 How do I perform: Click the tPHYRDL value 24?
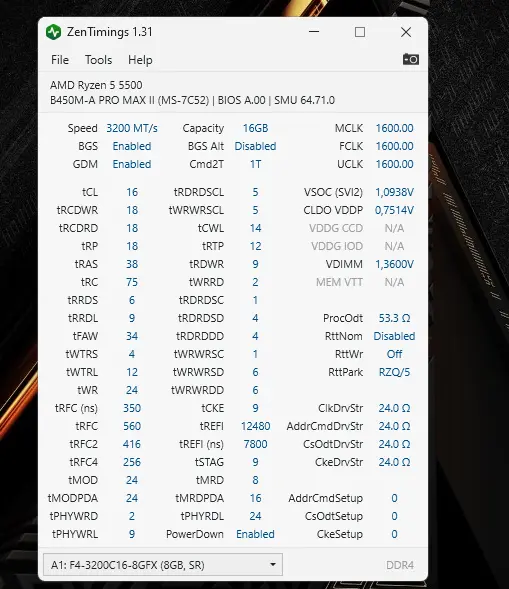[255, 516]
